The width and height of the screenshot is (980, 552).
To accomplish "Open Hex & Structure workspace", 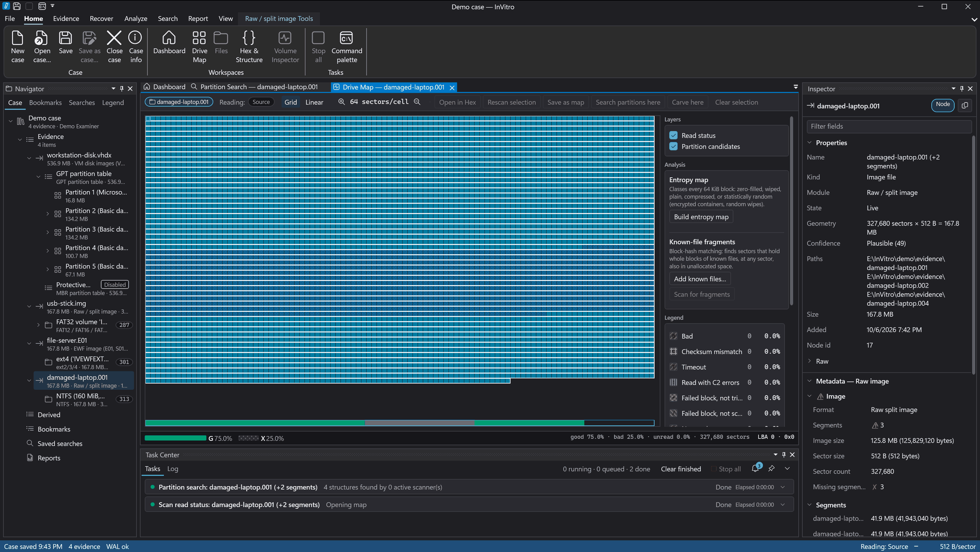I will pos(249,47).
